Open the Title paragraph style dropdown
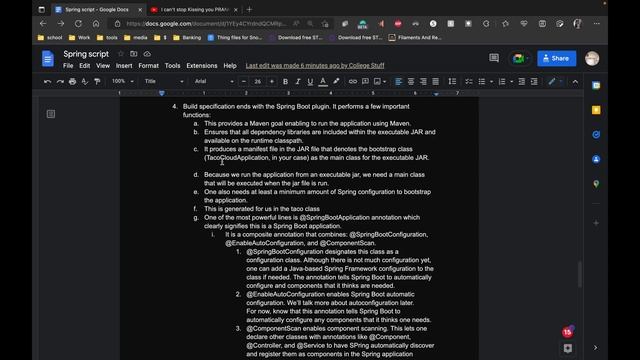The height and width of the screenshot is (360, 640). tap(164, 82)
